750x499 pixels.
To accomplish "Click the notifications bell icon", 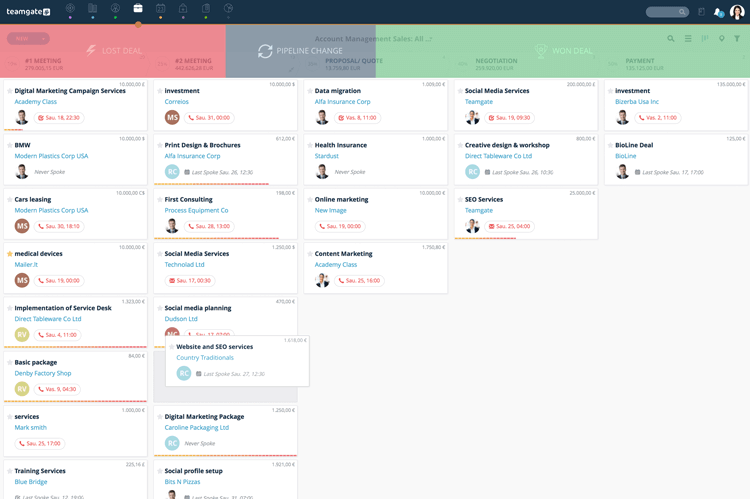I will click(x=717, y=12).
